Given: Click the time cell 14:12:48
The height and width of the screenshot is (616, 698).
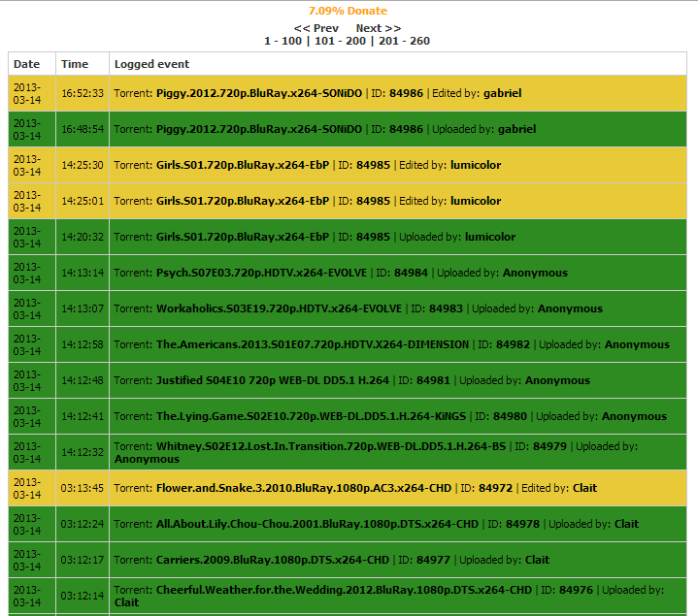Looking at the screenshot, I should tap(83, 380).
